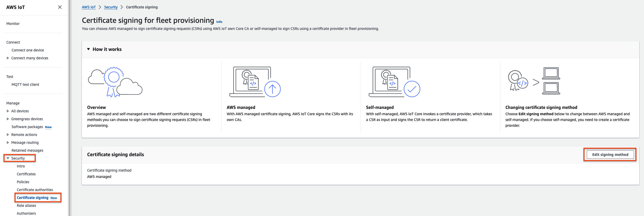Viewport: 644px width, 216px height.
Task: Click the AWS managed heading
Action: tap(241, 107)
